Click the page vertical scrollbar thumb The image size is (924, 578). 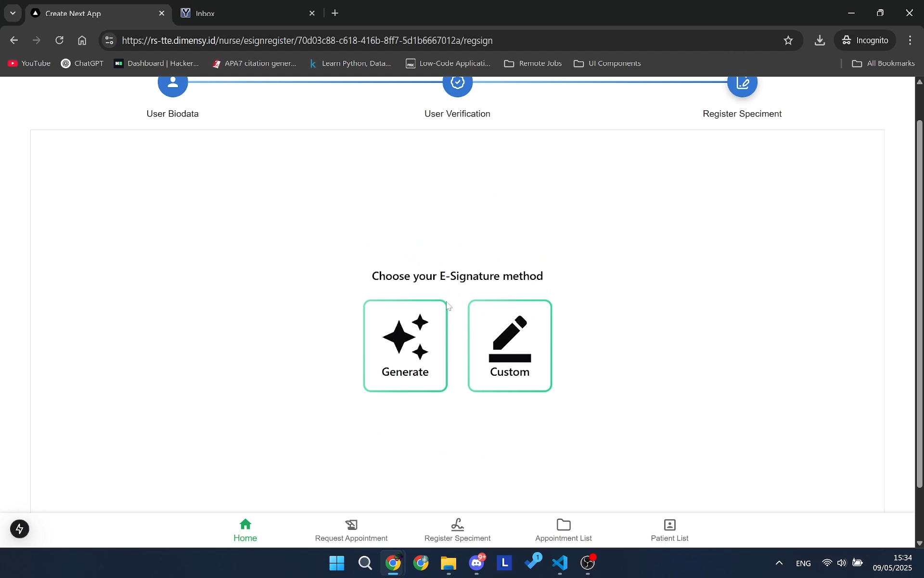[919, 303]
